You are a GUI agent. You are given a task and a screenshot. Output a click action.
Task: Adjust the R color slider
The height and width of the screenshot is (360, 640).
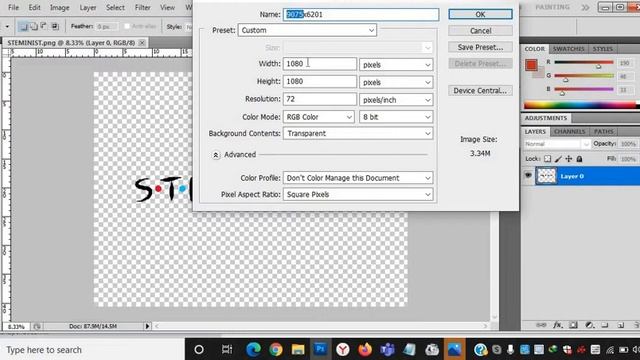(x=598, y=66)
